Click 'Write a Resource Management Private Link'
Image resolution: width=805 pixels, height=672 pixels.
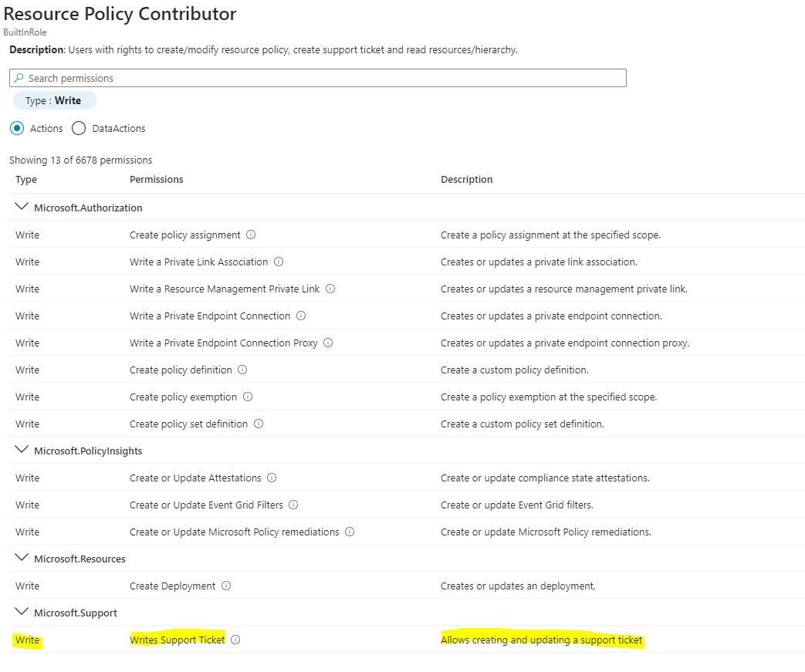[225, 289]
